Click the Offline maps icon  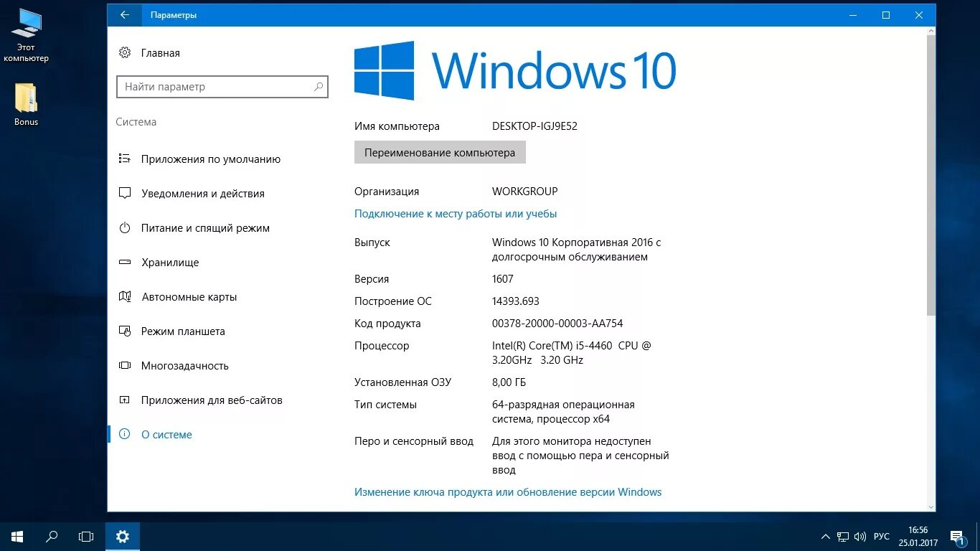(125, 297)
